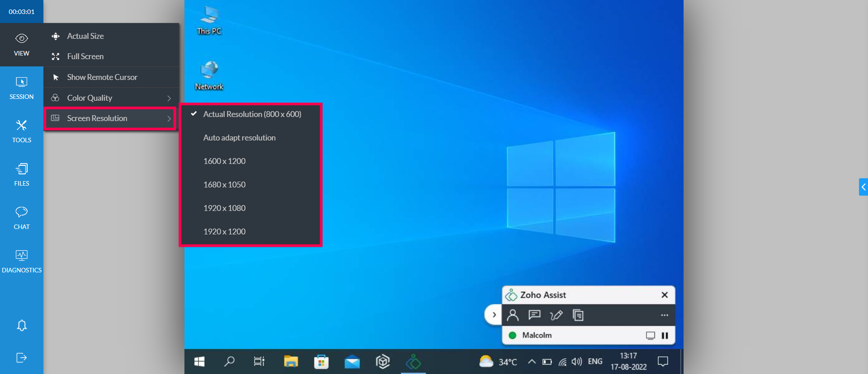This screenshot has height=374, width=868.
Task: Open the Windows Start menu
Action: click(x=199, y=361)
